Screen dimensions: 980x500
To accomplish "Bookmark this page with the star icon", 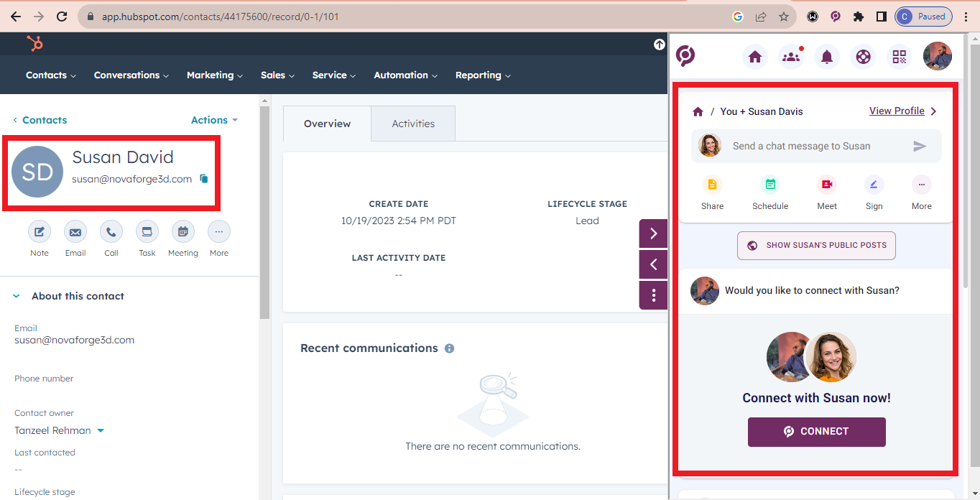I will 784,17.
